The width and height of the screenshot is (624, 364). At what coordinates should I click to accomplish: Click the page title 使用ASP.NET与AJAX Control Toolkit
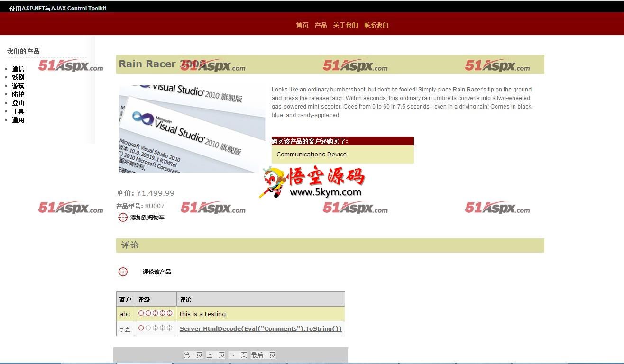[x=58, y=8]
